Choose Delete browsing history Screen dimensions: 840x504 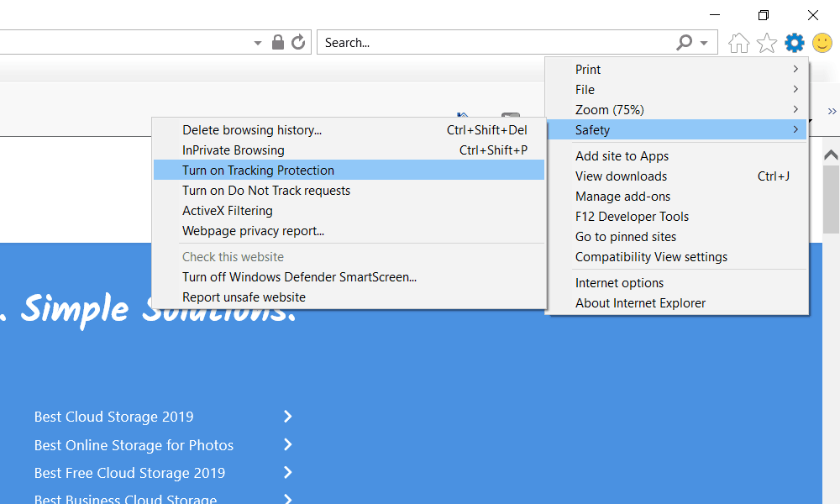[349, 130]
